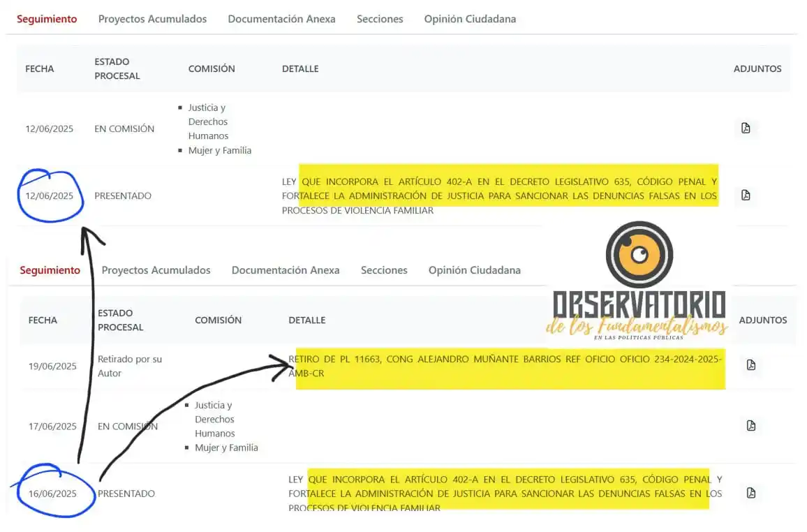The image size is (807, 532).
Task: Go to upper Opinión Ciudadana tab
Action: (x=470, y=19)
